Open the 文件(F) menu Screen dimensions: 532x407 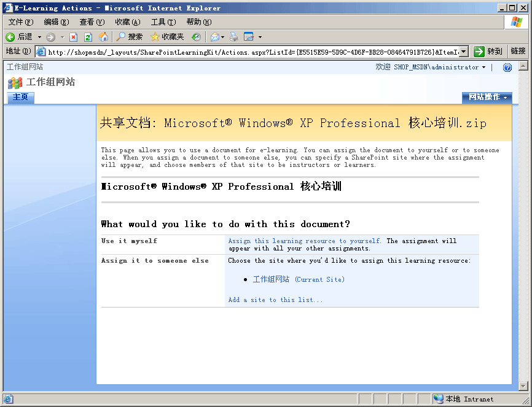(x=21, y=22)
